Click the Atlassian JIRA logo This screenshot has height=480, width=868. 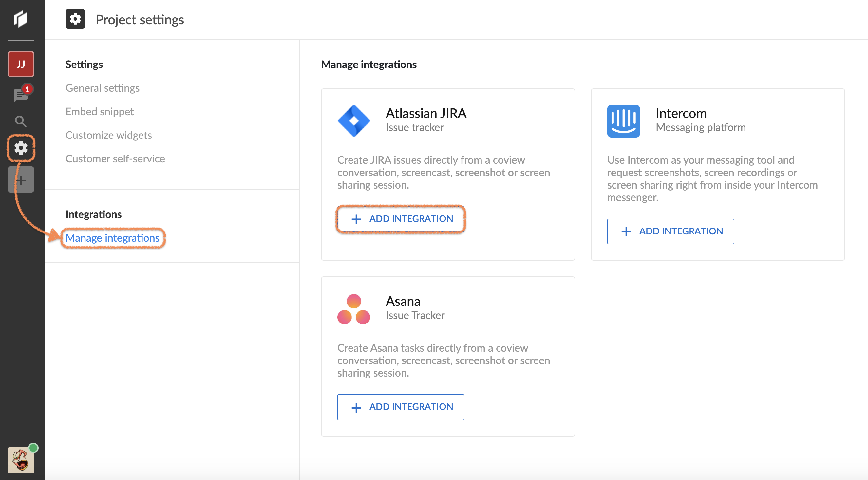tap(353, 120)
